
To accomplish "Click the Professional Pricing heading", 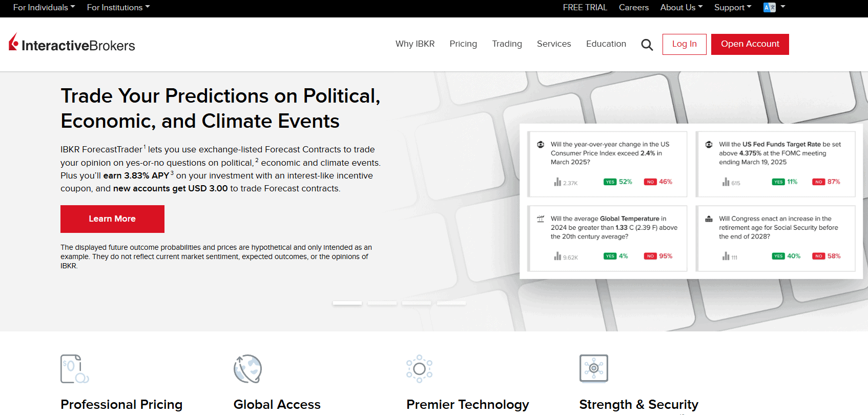I will pyautogui.click(x=121, y=405).
